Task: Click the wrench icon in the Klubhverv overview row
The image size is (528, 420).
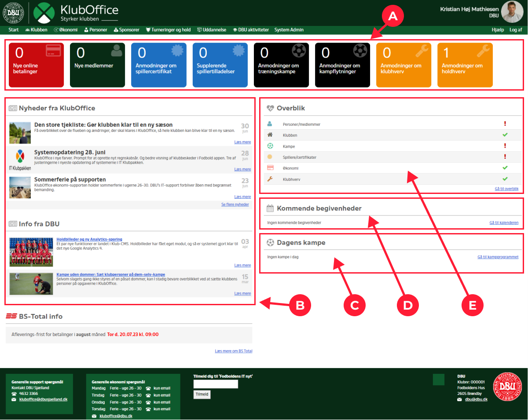Action: [x=270, y=179]
